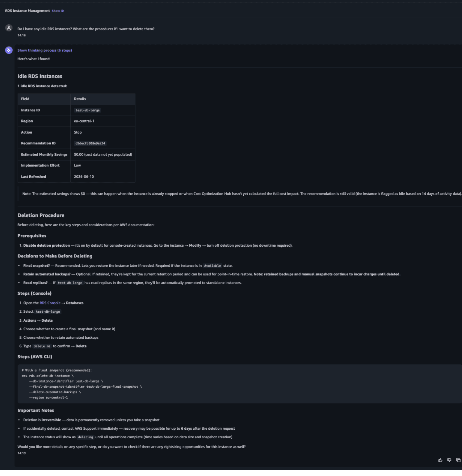Click the Steps (Console) heading

[x=35, y=293]
